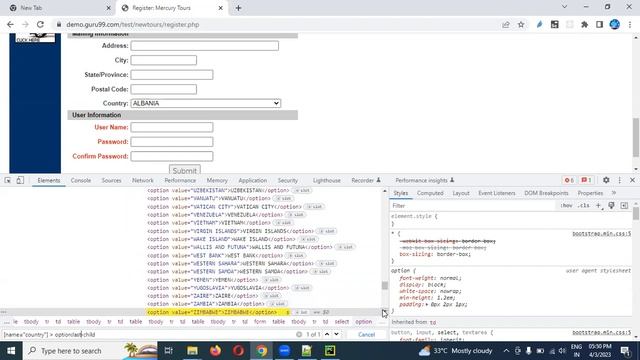Viewport: 640px width, 360px height.
Task: Toggle .cls element classes panel
Action: tap(584, 206)
